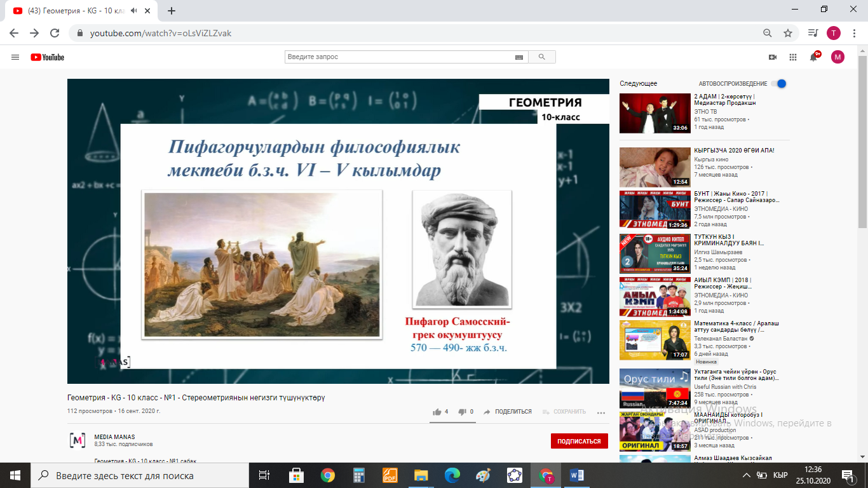The image size is (868, 488).
Task: Open the YouTube account avatar M
Action: 838,57
